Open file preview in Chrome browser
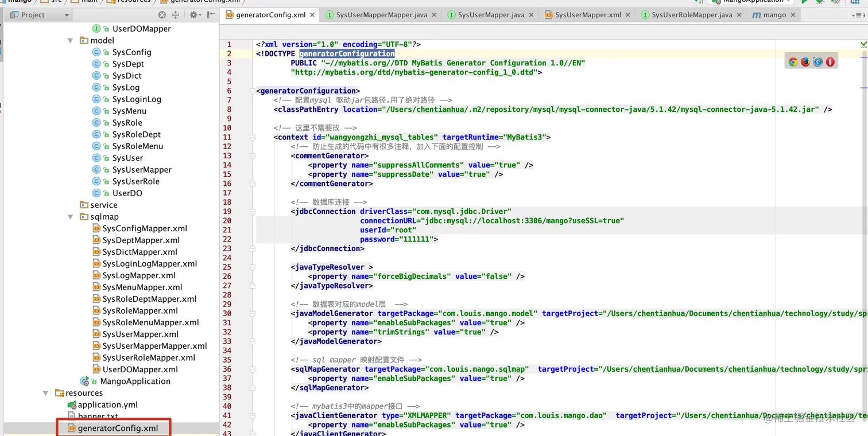Image resolution: width=868 pixels, height=436 pixels. point(793,62)
